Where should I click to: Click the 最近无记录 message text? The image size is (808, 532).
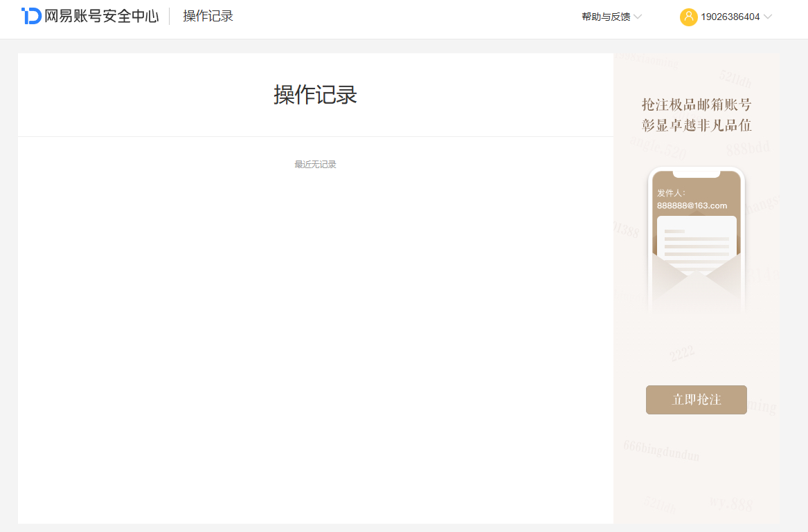pos(315,164)
